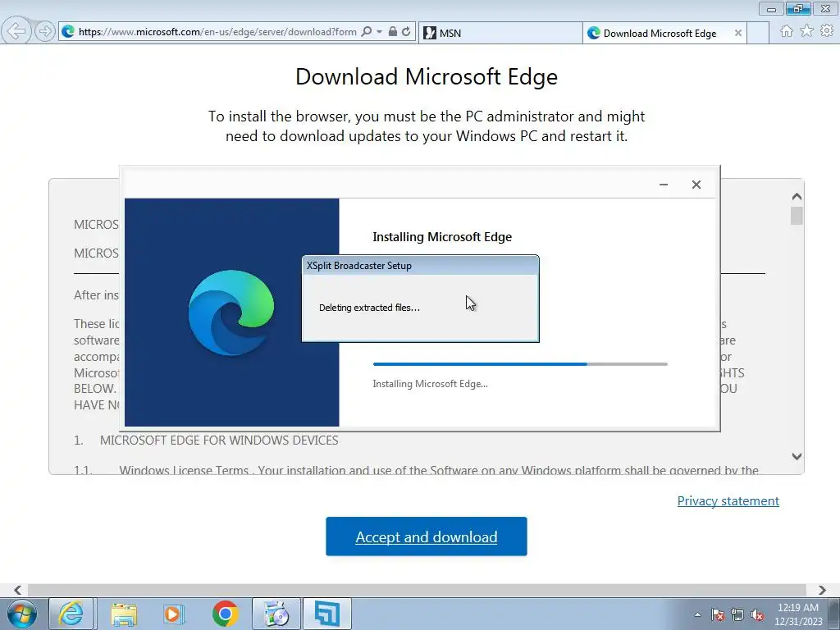840x630 pixels.
Task: Open the Privacy statement link
Action: coord(728,501)
